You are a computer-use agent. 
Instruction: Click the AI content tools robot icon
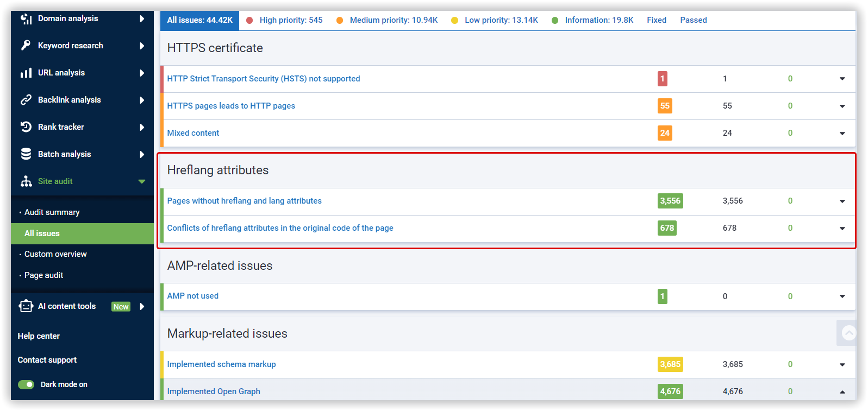26,306
